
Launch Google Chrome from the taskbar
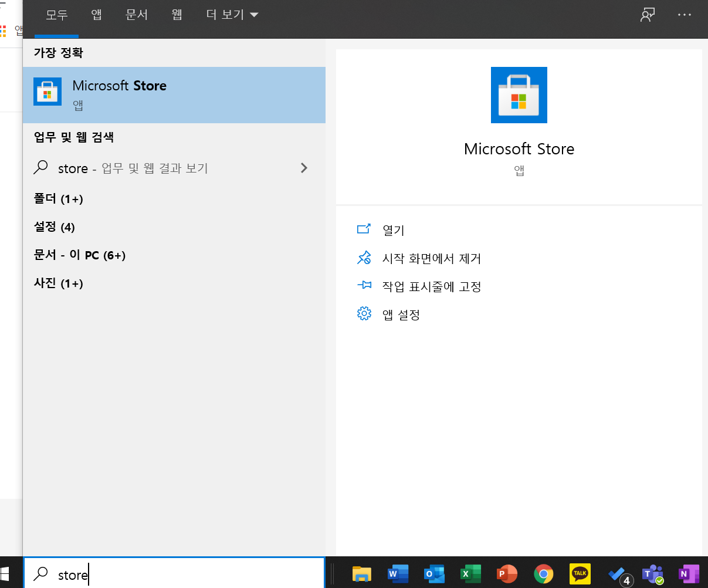[544, 573]
